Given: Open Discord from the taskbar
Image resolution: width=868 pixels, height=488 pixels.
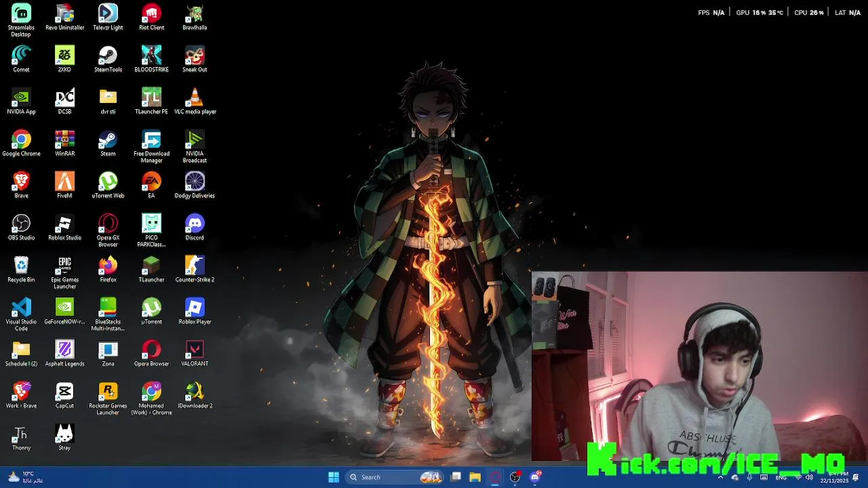Looking at the screenshot, I should pyautogui.click(x=535, y=477).
